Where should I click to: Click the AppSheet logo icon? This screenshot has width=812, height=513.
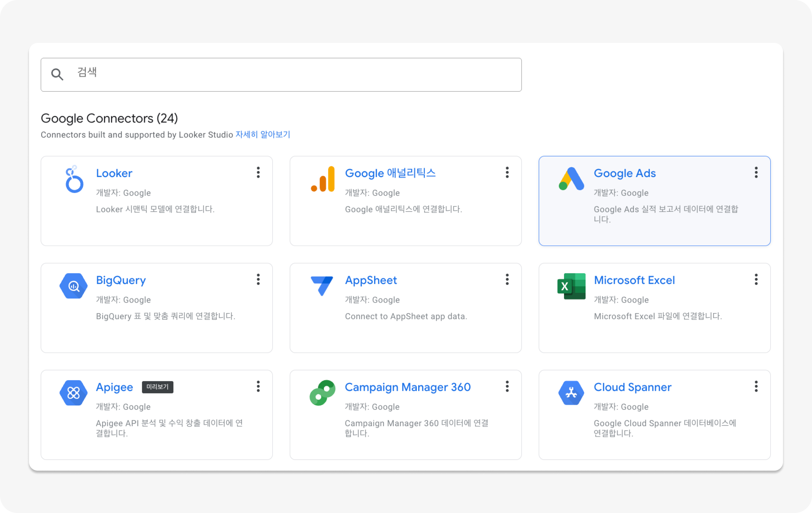tap(322, 286)
